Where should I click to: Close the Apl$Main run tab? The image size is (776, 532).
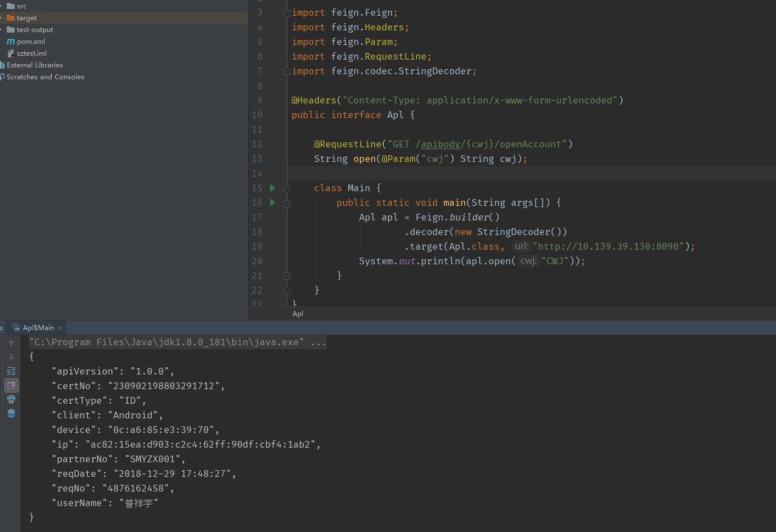[60, 328]
